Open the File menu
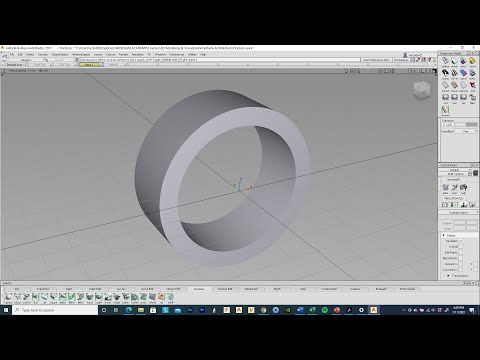Image resolution: width=480 pixels, height=360 pixels. [x=12, y=54]
